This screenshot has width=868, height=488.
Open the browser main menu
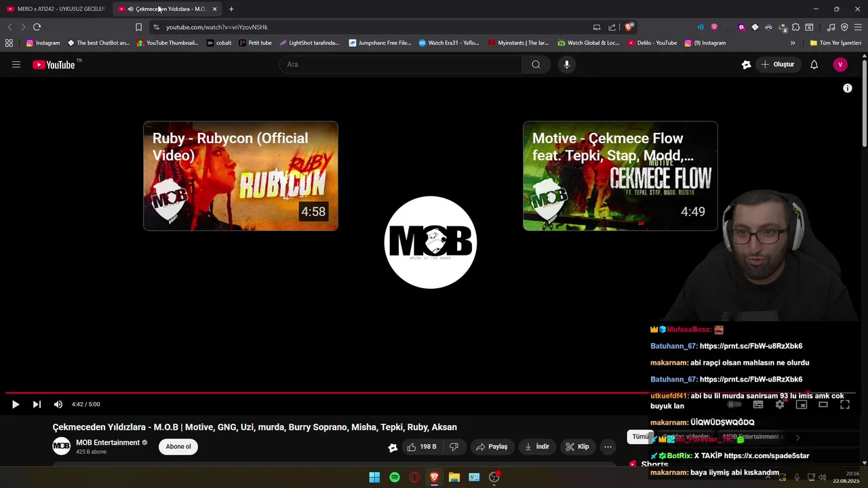coord(858,27)
